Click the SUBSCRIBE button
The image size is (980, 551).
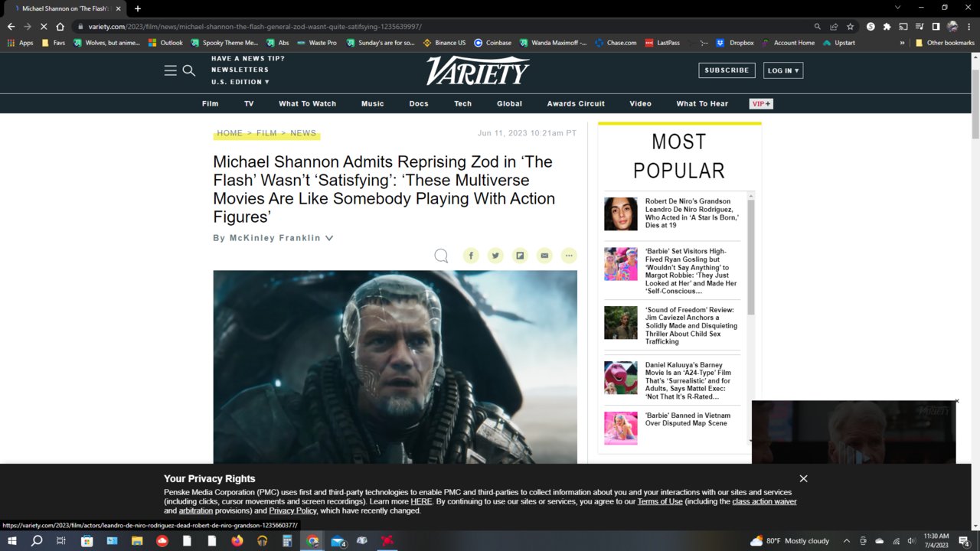(727, 70)
